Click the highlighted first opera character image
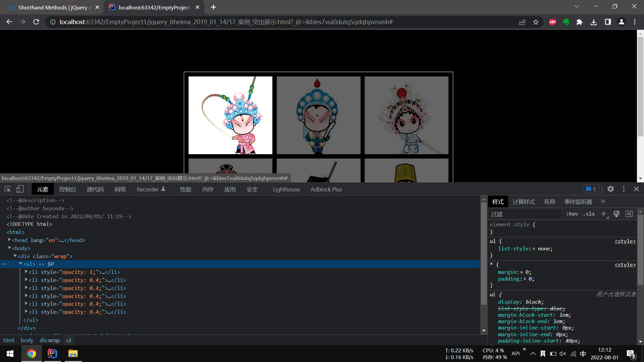The width and height of the screenshot is (644, 362). [x=230, y=115]
